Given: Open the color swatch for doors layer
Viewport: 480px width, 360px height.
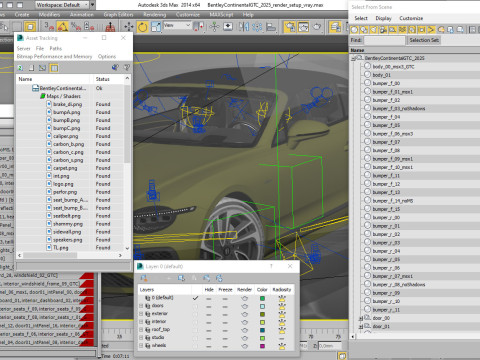Looking at the screenshot, I should coord(262,306).
